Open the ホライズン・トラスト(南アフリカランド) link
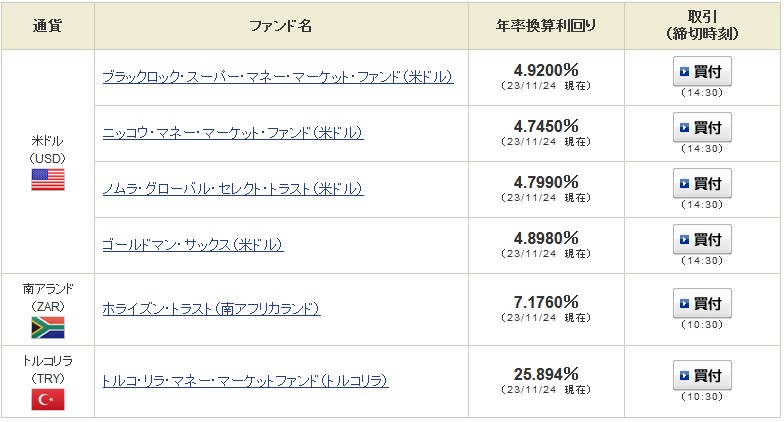The width and height of the screenshot is (784, 422). coord(212,309)
